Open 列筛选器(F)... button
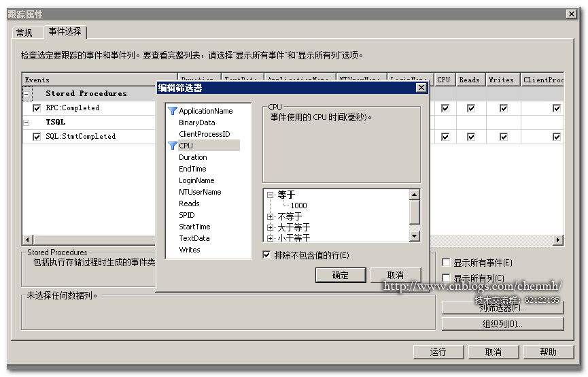This screenshot has height=377, width=588. (x=502, y=308)
